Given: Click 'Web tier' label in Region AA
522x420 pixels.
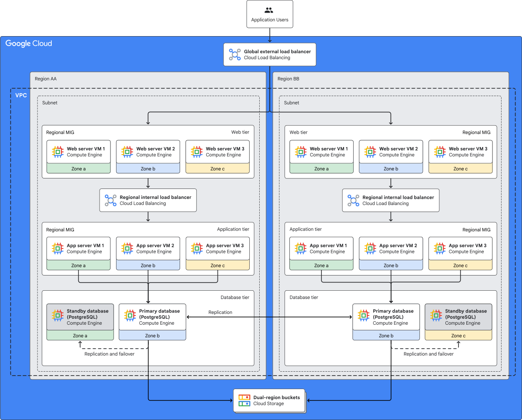Looking at the screenshot, I should pyautogui.click(x=241, y=132).
